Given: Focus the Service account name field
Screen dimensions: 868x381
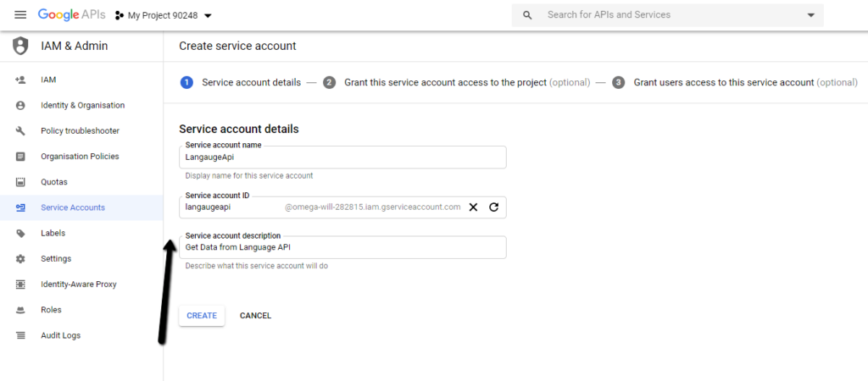Looking at the screenshot, I should coord(342,157).
